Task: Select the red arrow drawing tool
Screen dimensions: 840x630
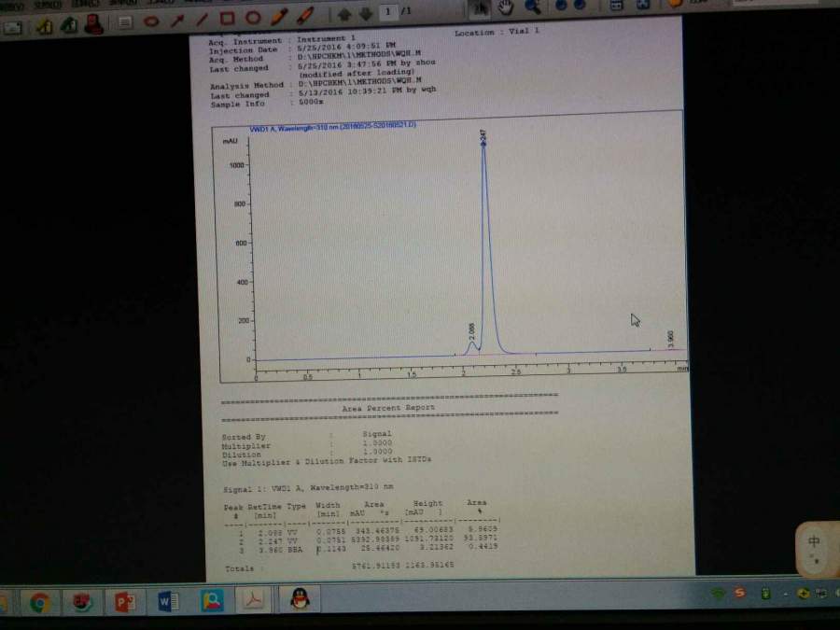Action: point(177,21)
